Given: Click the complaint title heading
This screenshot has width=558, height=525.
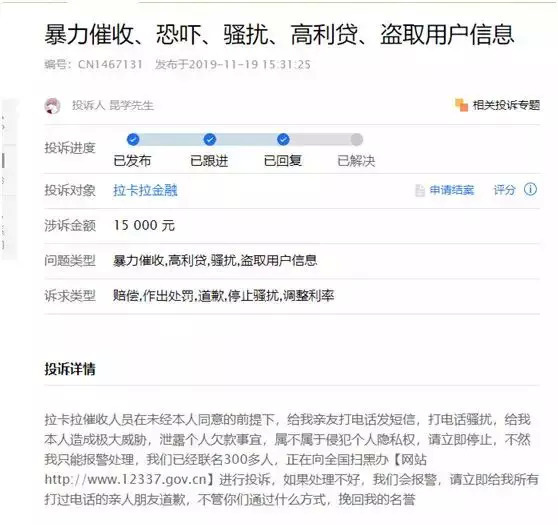Looking at the screenshot, I should (x=279, y=35).
